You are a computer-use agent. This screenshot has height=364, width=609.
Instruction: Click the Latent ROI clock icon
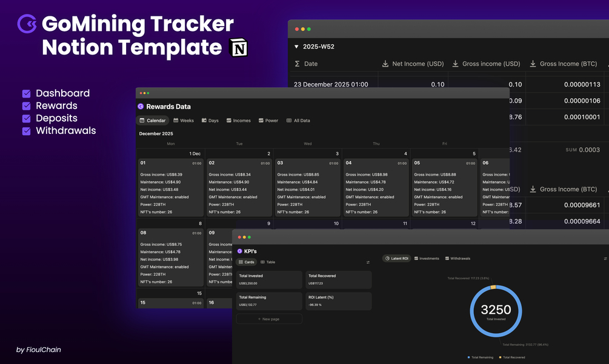coord(387,258)
